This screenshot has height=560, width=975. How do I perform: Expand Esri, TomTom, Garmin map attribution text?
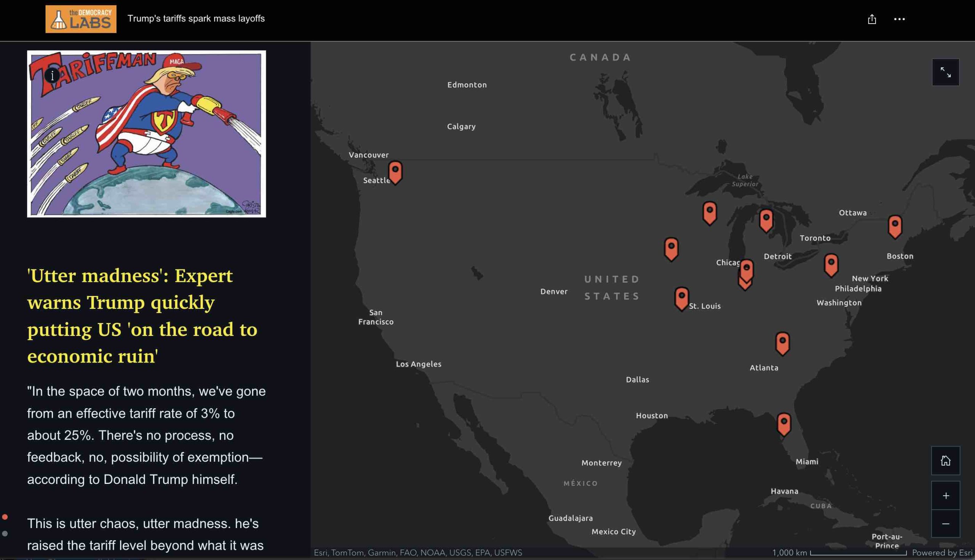pos(418,553)
